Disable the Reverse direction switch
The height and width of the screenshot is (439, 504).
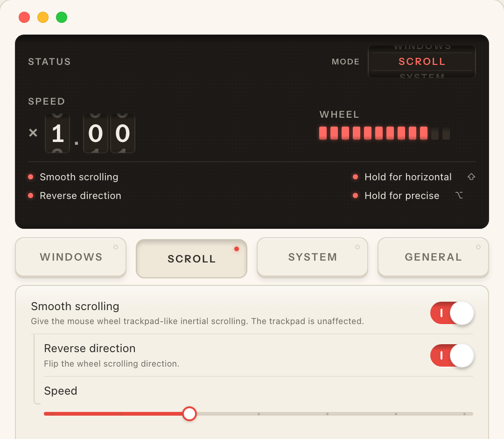(x=452, y=355)
